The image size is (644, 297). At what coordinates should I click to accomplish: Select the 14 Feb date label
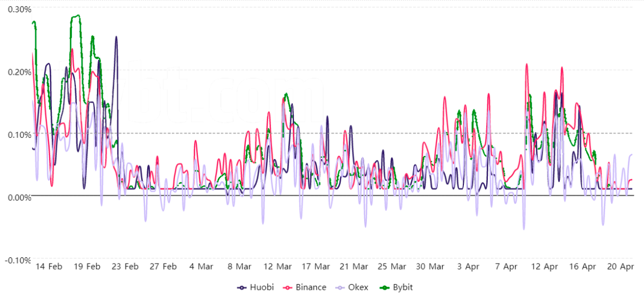(48, 266)
